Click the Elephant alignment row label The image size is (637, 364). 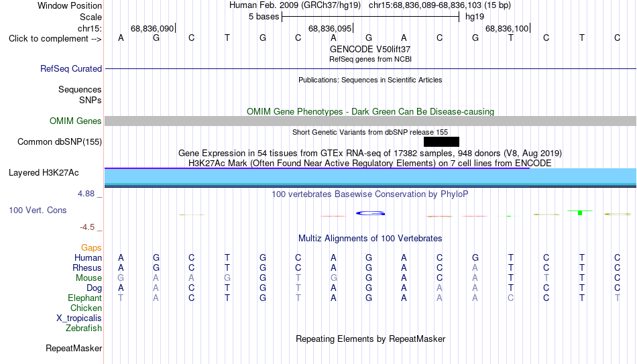(x=84, y=298)
